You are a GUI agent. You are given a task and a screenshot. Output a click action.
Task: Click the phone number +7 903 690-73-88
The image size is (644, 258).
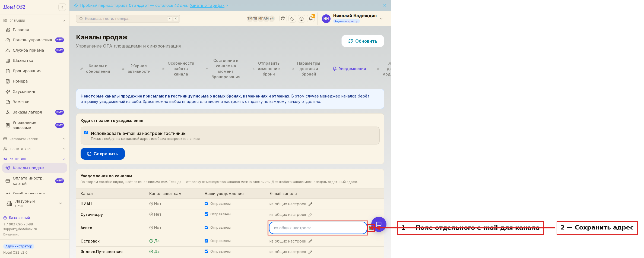18,224
